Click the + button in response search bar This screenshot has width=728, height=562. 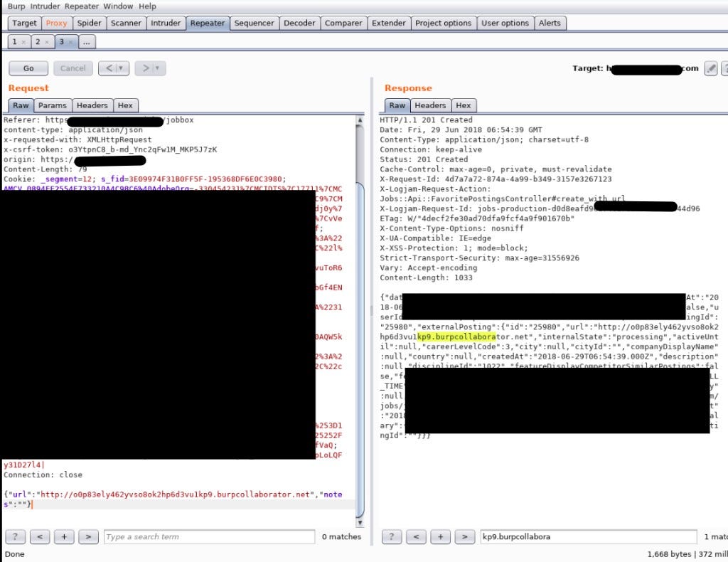point(441,537)
